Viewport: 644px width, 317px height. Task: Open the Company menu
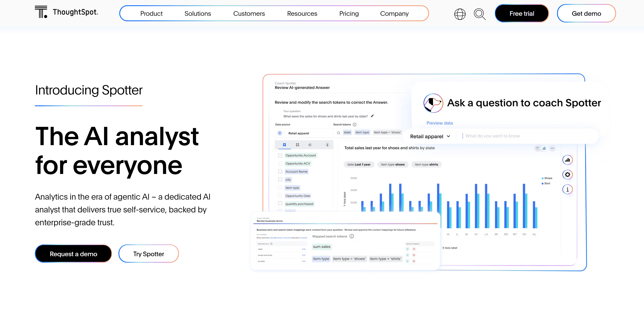tap(394, 13)
